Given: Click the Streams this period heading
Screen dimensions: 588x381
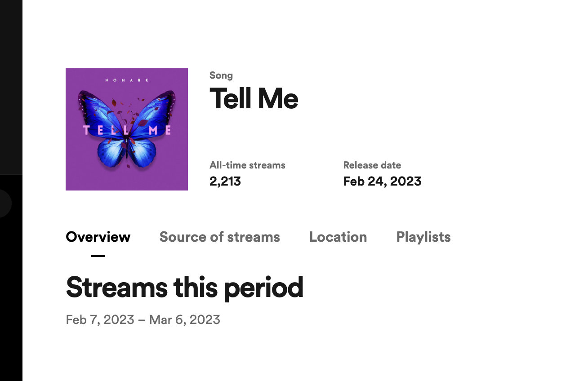Looking at the screenshot, I should coord(184,287).
